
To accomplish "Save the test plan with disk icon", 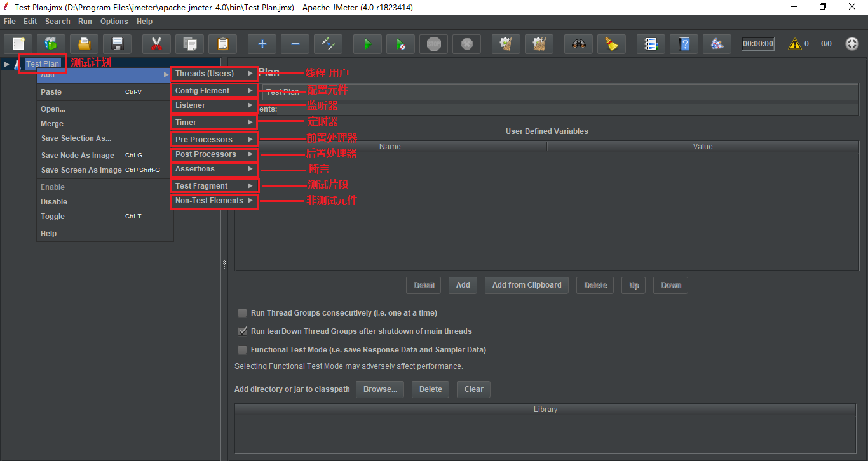I will pyautogui.click(x=117, y=44).
